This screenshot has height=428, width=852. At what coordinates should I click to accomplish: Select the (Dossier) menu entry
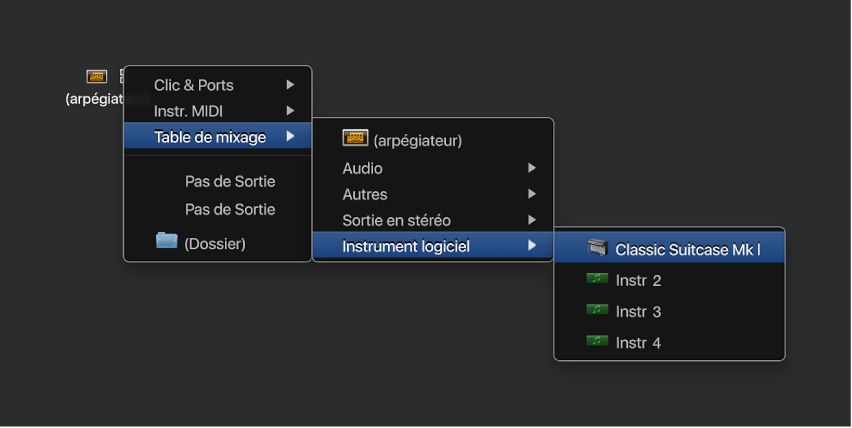[x=214, y=243]
